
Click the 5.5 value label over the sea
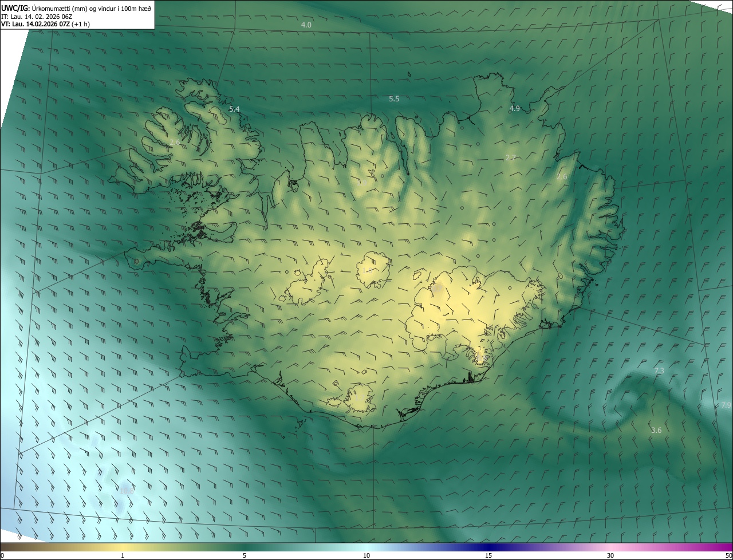click(x=394, y=99)
